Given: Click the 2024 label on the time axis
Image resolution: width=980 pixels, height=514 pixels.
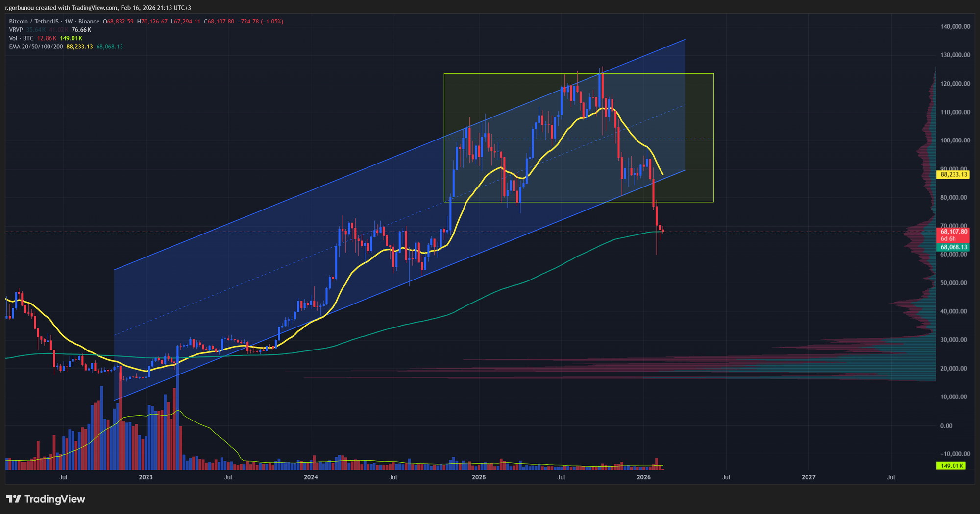Looking at the screenshot, I should 311,477.
